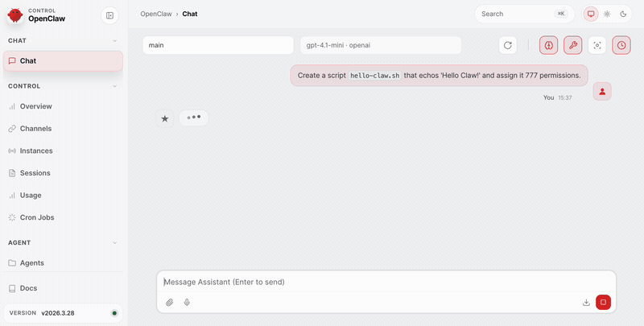Focus the Search field in header
644x326 pixels.
pyautogui.click(x=525, y=14)
